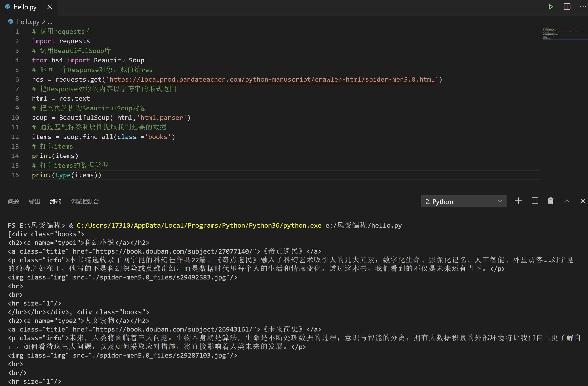Open the 调试控制台 panel tab
The height and width of the screenshot is (386, 588).
85,201
